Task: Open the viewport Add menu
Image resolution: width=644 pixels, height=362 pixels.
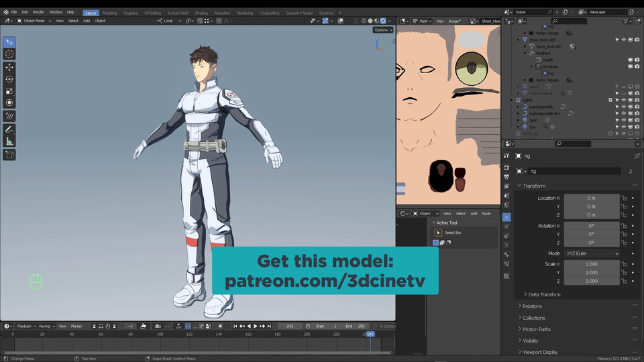Action: click(87, 21)
